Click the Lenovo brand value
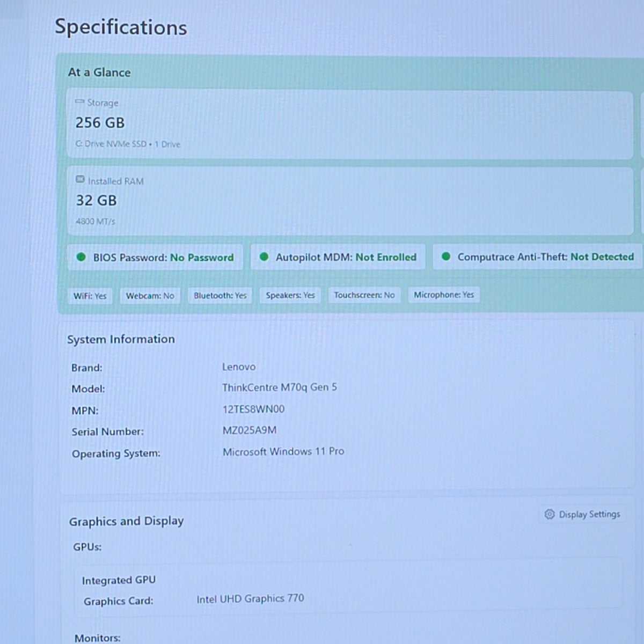The height and width of the screenshot is (644, 644). coord(239,367)
